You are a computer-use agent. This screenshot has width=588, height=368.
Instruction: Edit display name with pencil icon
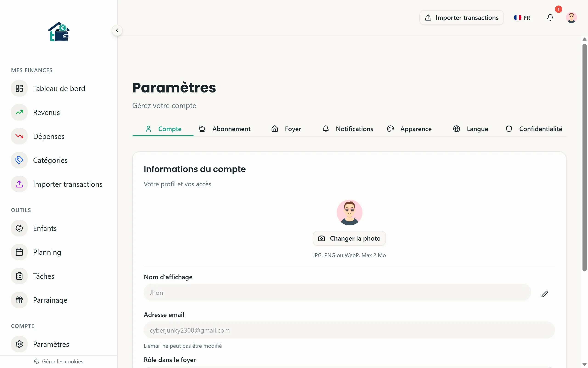point(545,294)
